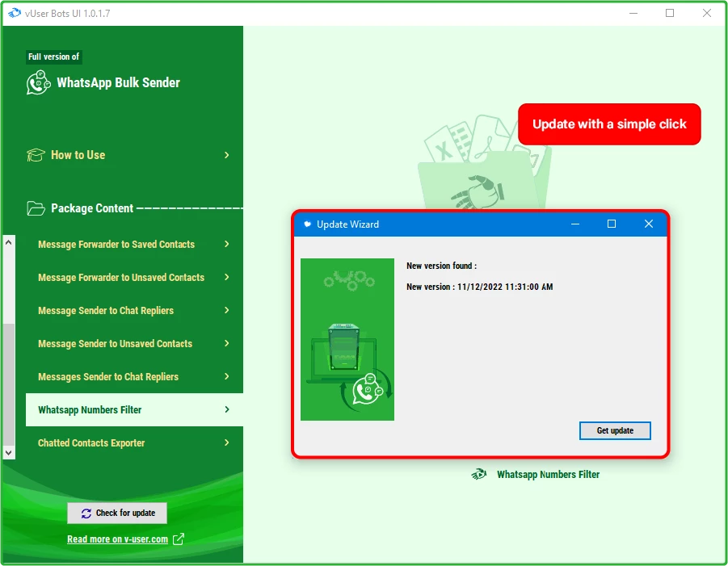The image size is (728, 566).
Task: Expand chevron for Whatsapp Numbers Filter
Action: click(x=226, y=409)
